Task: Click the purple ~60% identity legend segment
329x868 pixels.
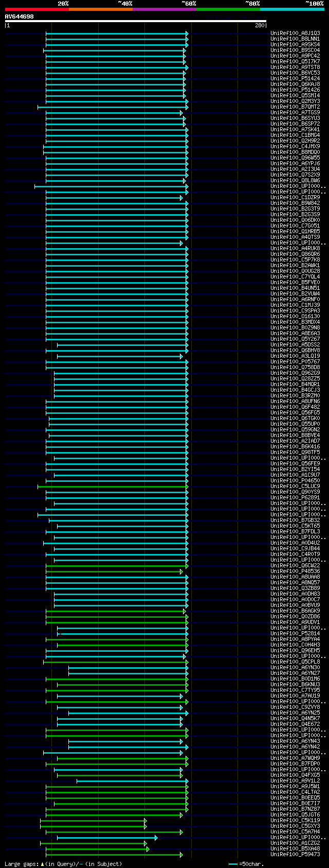Action: 164,9
